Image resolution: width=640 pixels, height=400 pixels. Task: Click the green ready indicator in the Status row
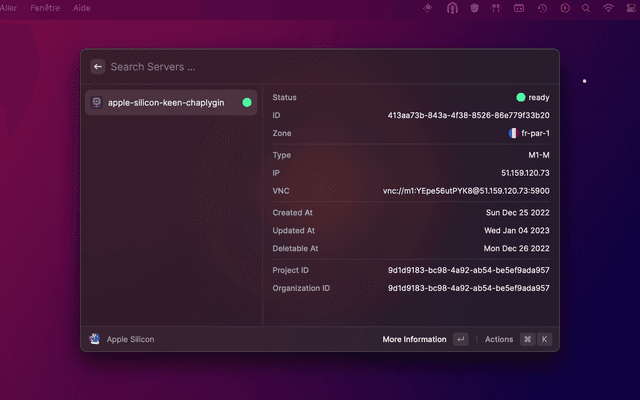(520, 97)
